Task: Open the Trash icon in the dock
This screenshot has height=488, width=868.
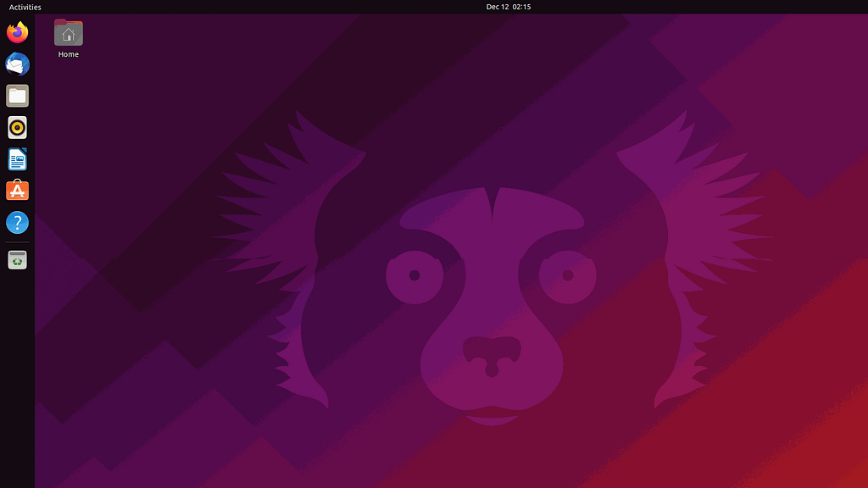Action: (x=17, y=260)
